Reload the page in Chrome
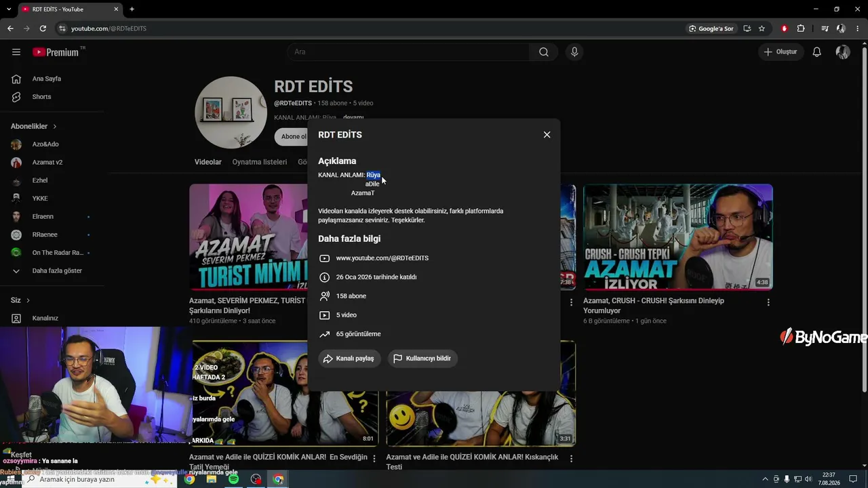 [43, 28]
